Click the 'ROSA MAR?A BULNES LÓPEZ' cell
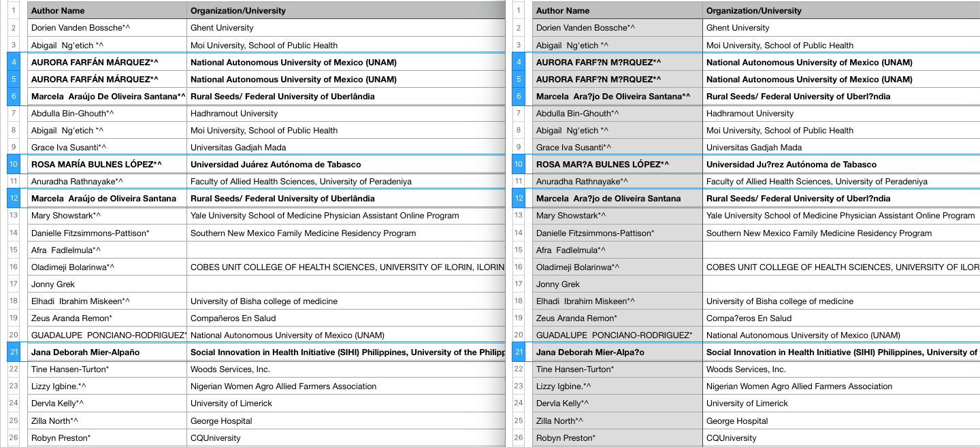 click(x=602, y=165)
